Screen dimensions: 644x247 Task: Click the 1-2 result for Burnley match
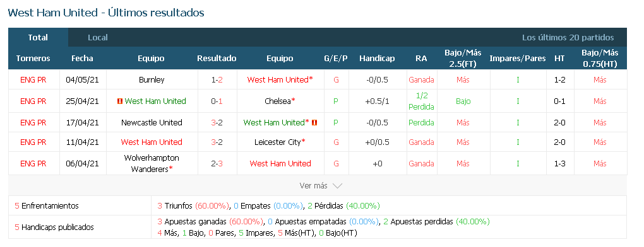click(x=217, y=80)
